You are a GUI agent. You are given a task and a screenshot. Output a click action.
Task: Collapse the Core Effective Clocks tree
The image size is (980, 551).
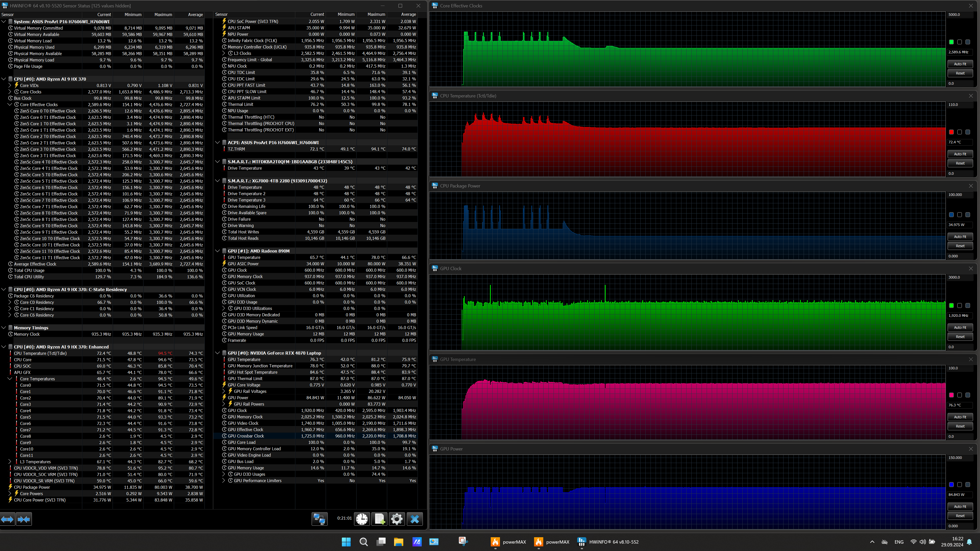[10, 105]
